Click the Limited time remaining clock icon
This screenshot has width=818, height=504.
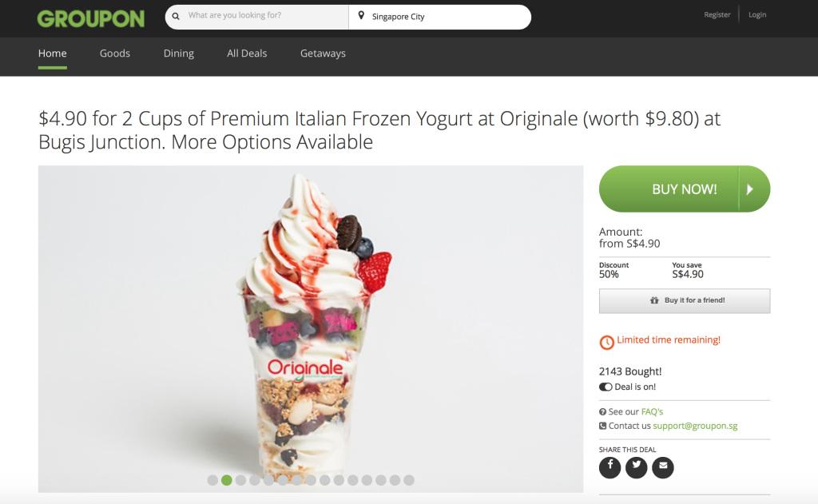(607, 343)
